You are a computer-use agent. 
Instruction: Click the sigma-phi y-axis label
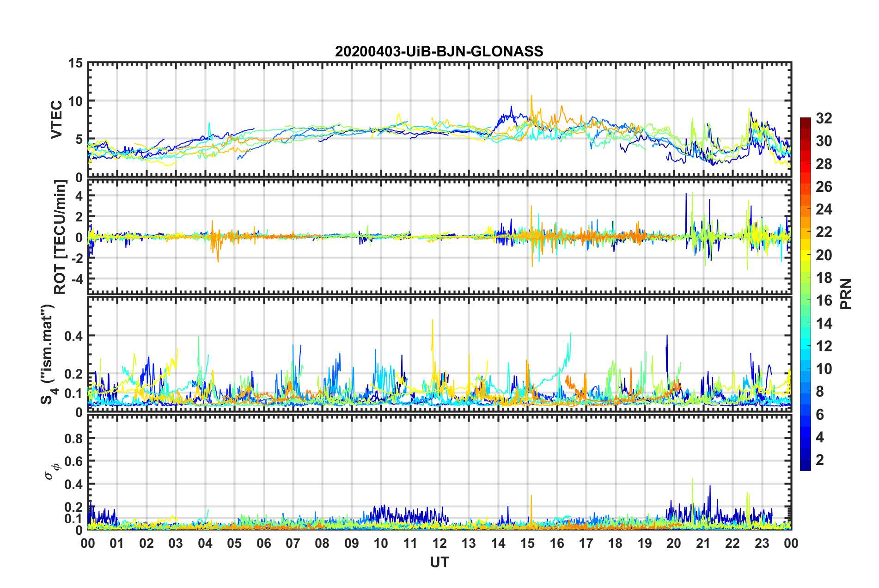(52, 472)
